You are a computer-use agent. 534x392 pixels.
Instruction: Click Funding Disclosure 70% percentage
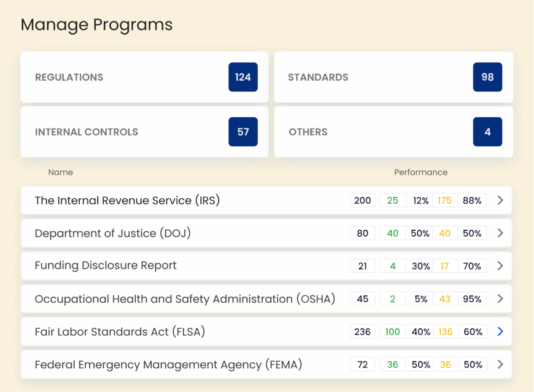coord(472,266)
